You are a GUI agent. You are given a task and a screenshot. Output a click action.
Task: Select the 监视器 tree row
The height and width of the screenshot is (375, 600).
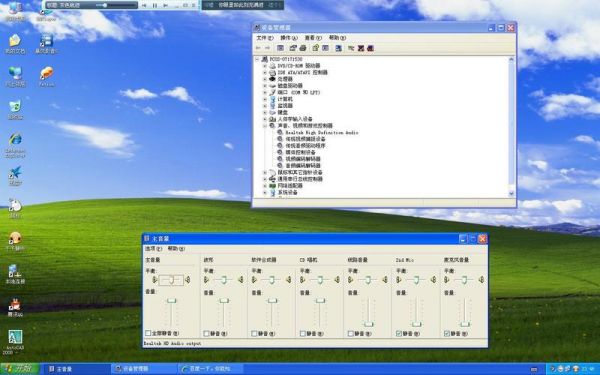285,106
